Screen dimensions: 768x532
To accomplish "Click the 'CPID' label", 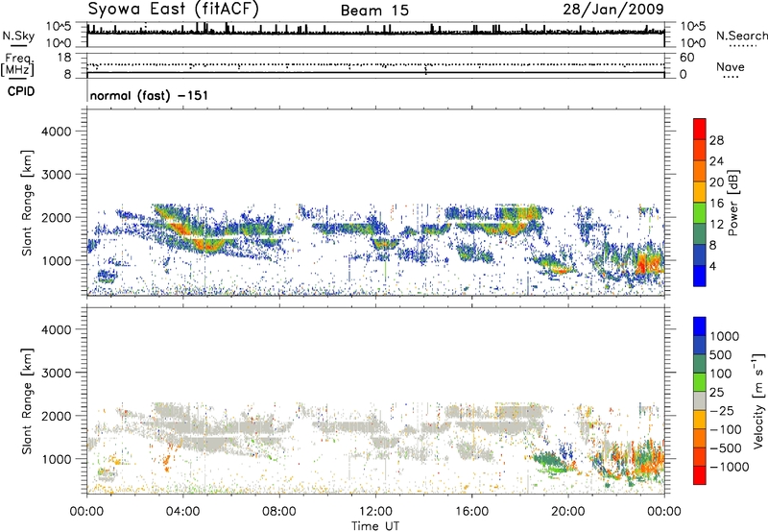I will point(21,91).
